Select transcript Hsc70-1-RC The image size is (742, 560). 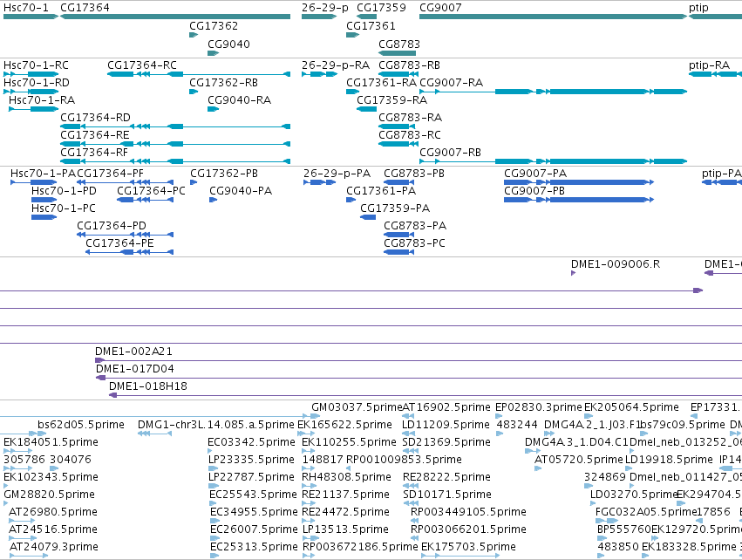coord(31,74)
